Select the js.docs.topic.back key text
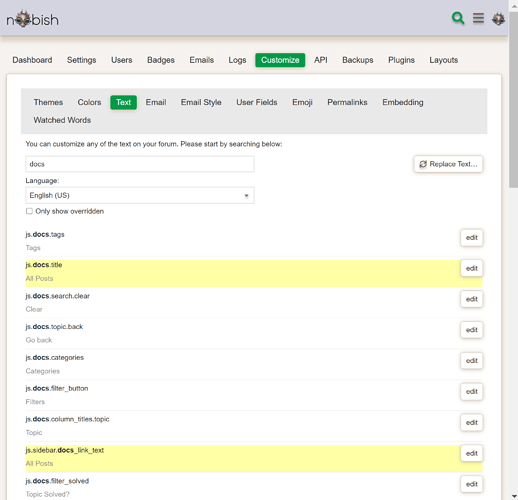This screenshot has height=500, width=518. click(54, 327)
